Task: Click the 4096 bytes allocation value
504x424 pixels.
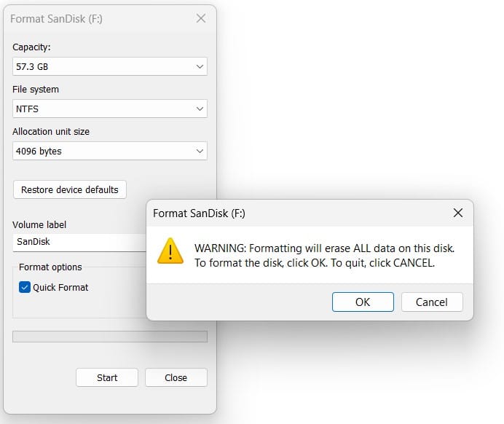Action: (x=39, y=152)
